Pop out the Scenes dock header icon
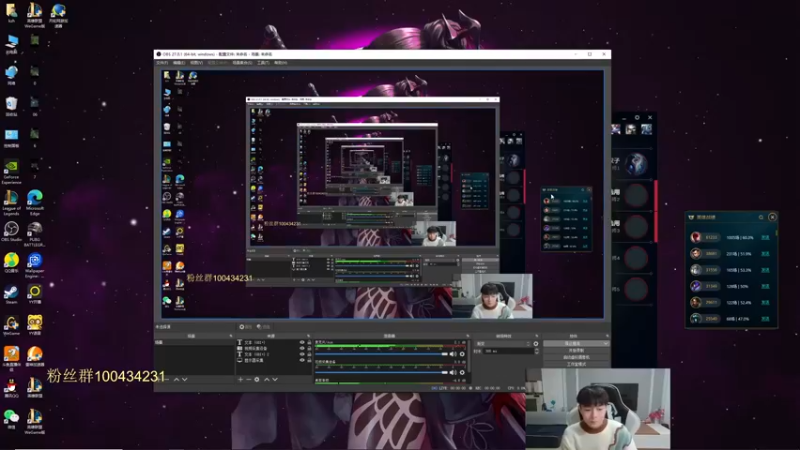This screenshot has height=450, width=800. point(231,336)
